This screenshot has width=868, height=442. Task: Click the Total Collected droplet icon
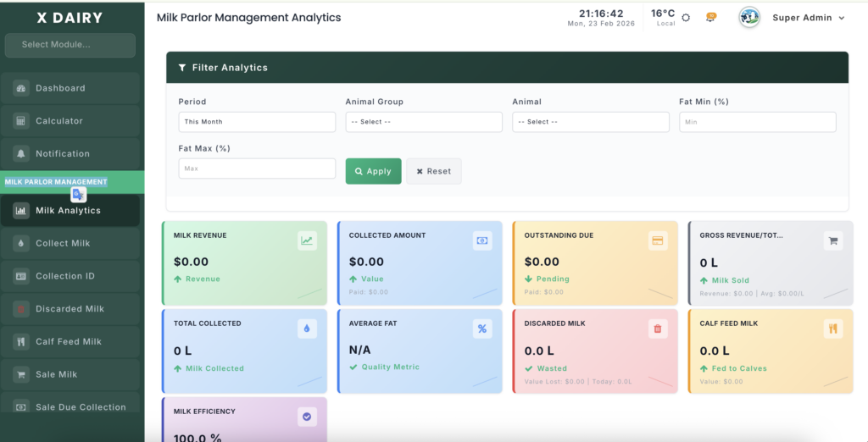pos(307,329)
